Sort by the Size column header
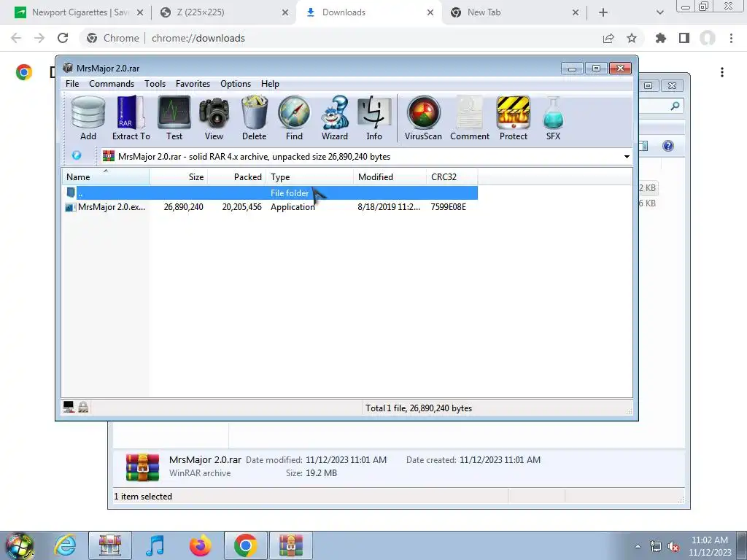Viewport: 747px width, 560px height. 178,177
